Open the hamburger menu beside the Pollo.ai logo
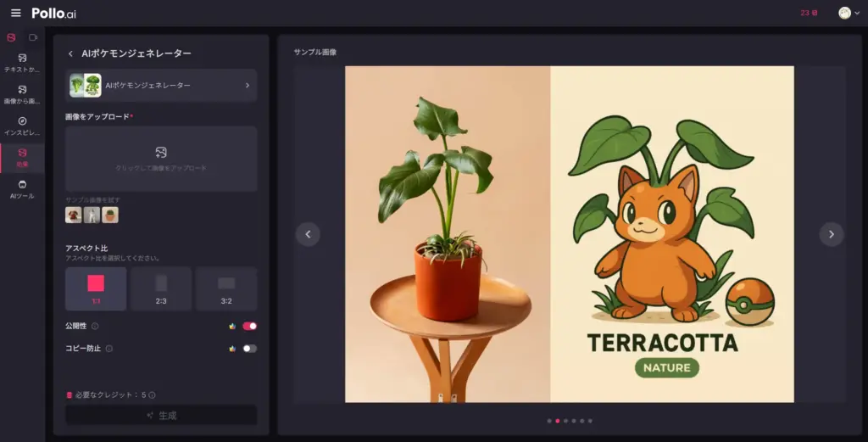 click(16, 13)
